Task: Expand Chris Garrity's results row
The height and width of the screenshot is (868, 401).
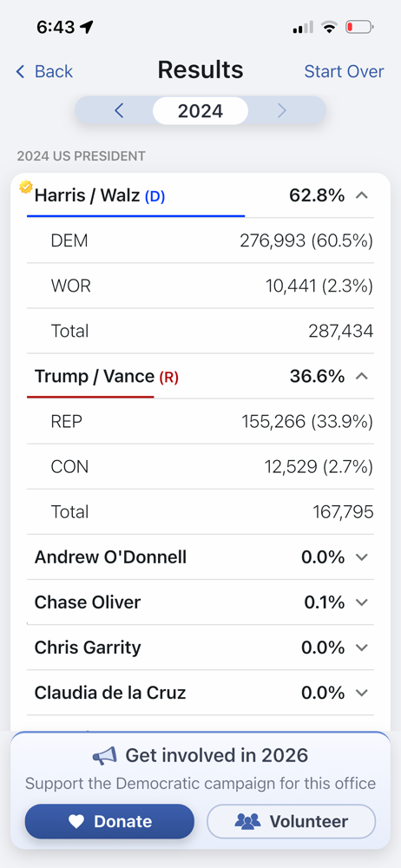Action: [x=200, y=648]
